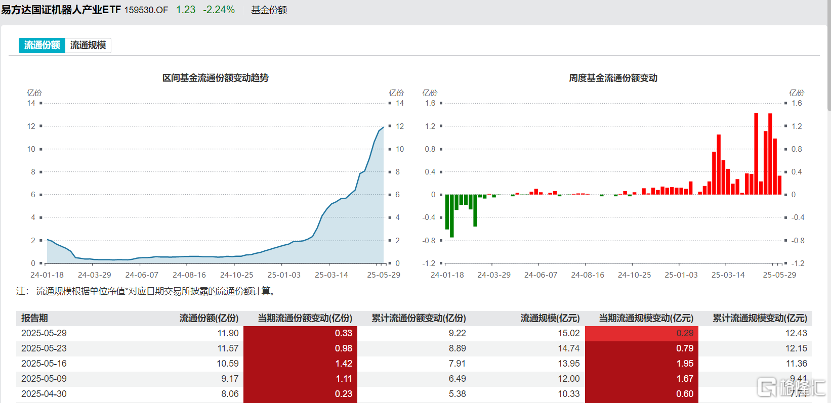Click the red 0.33 share change cell
The image size is (832, 404).
point(300,333)
